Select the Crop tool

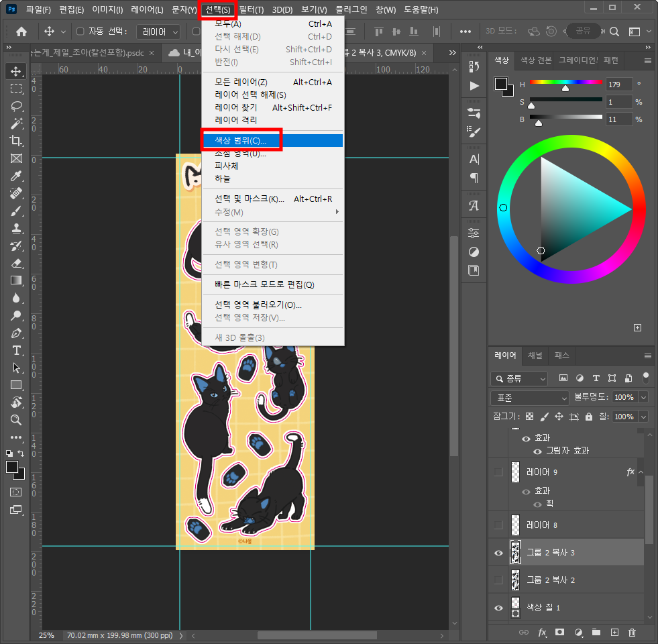click(x=16, y=141)
